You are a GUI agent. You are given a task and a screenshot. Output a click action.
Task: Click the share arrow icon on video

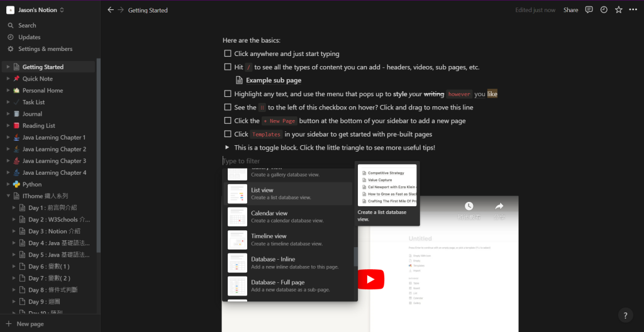pyautogui.click(x=499, y=206)
